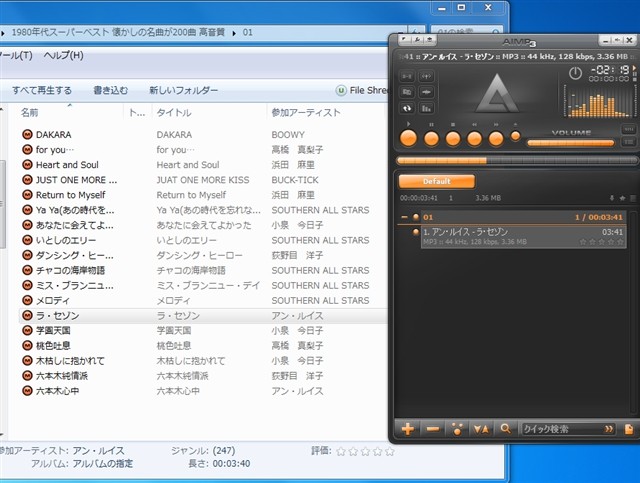Click the grid button right of A-B repeat

coord(426,76)
